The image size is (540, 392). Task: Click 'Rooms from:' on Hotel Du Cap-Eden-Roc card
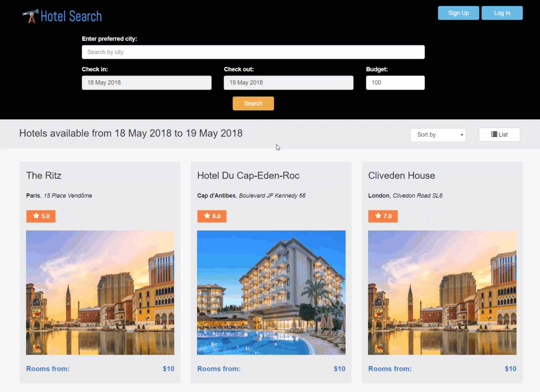(219, 369)
